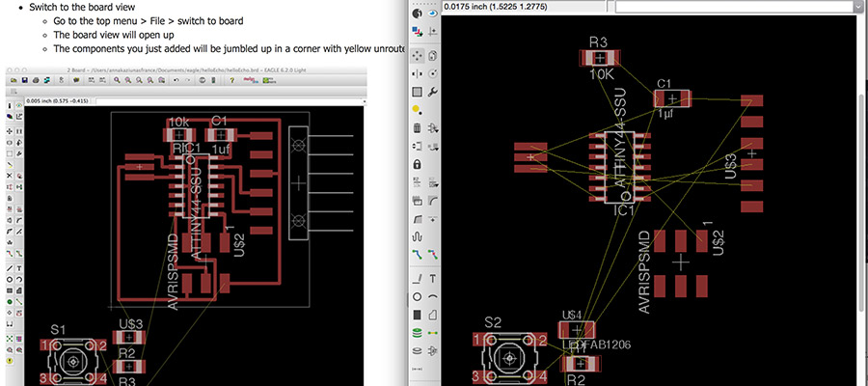Select Smash tool in right EAGLE window
The width and height of the screenshot is (868, 386).
(418, 201)
